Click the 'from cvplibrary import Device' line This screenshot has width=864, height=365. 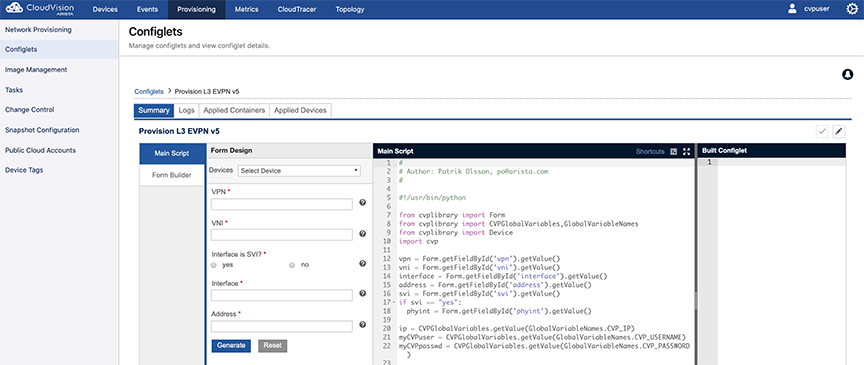pyautogui.click(x=456, y=233)
